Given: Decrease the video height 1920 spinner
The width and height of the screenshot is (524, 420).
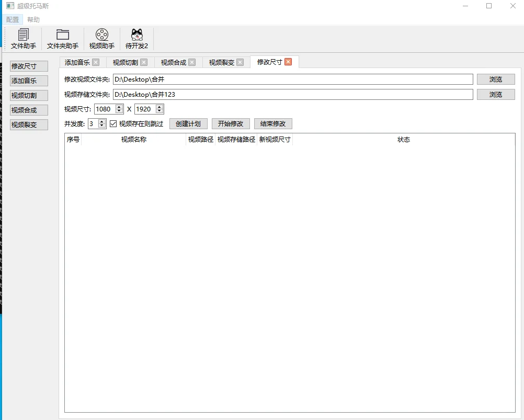Looking at the screenshot, I should click(x=160, y=111).
